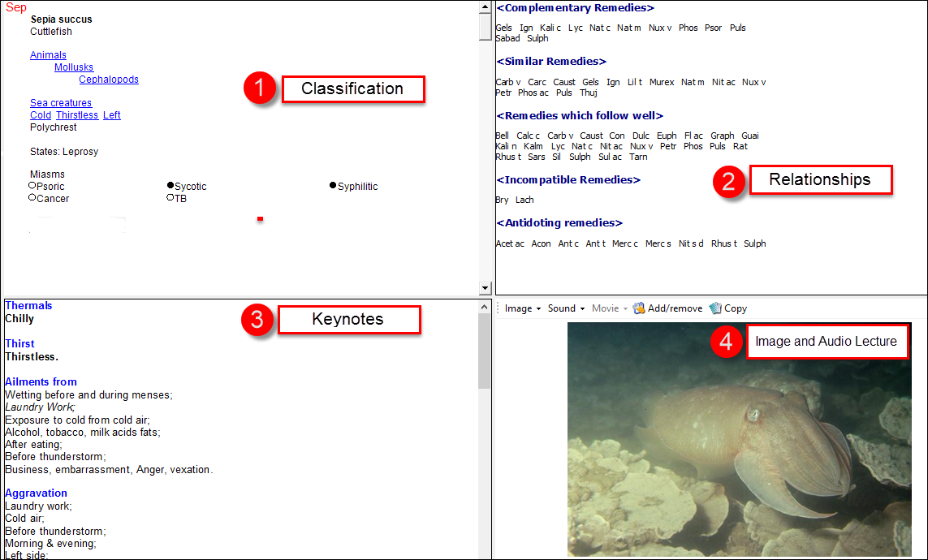Click the classification pane scroll-up arrow
The image size is (928, 560).
tap(486, 7)
